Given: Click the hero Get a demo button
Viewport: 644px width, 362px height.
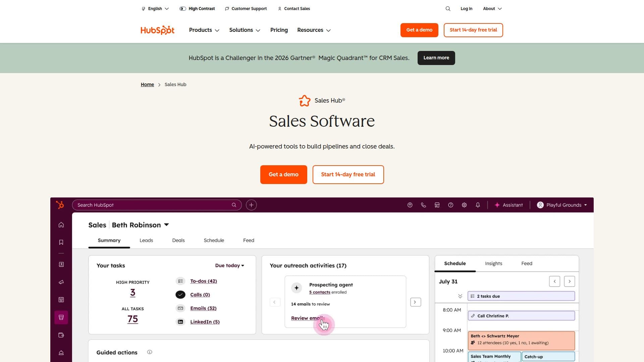Looking at the screenshot, I should (x=283, y=175).
